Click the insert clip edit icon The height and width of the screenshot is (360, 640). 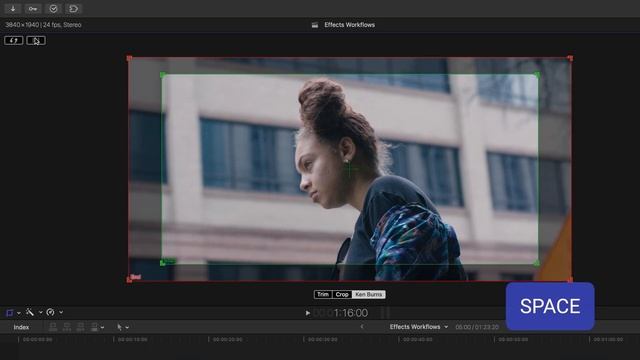pos(67,327)
